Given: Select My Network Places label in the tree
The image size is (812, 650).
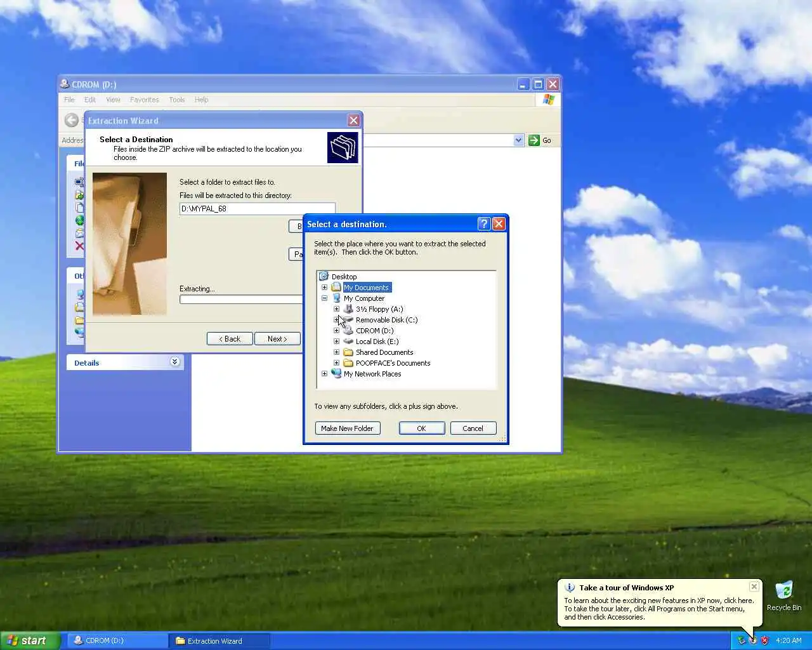Looking at the screenshot, I should pyautogui.click(x=372, y=373).
